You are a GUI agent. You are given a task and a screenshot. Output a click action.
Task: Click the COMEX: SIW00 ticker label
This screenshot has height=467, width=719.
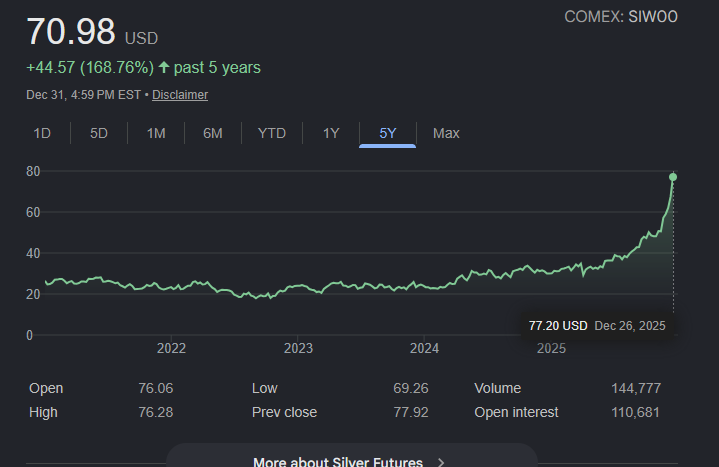(621, 17)
